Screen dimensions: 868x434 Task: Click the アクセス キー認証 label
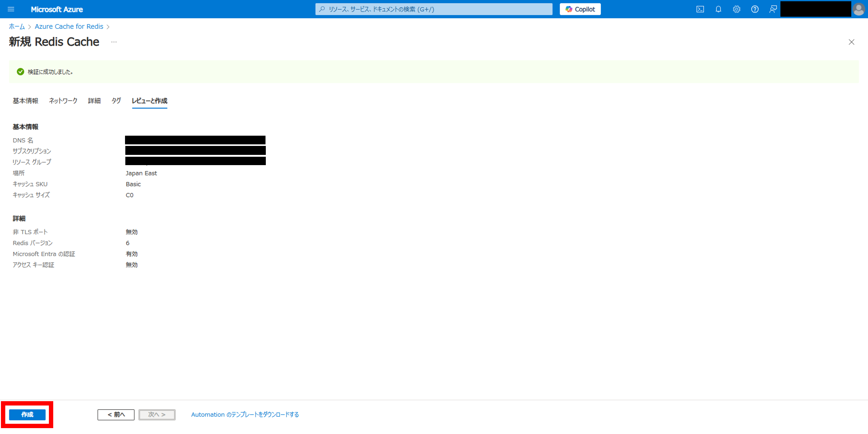(x=33, y=265)
